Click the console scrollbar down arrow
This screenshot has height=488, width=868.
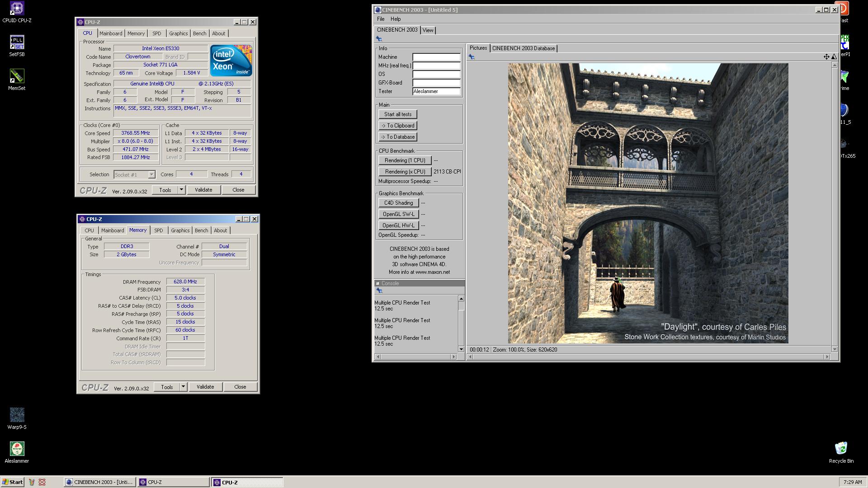[x=461, y=349]
